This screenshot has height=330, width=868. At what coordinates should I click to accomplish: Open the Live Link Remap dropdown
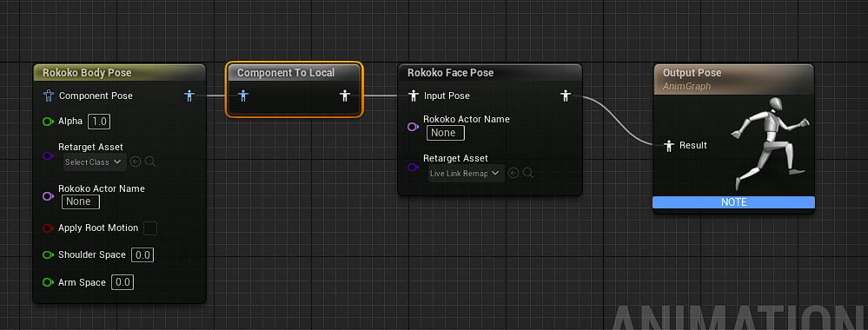click(466, 174)
